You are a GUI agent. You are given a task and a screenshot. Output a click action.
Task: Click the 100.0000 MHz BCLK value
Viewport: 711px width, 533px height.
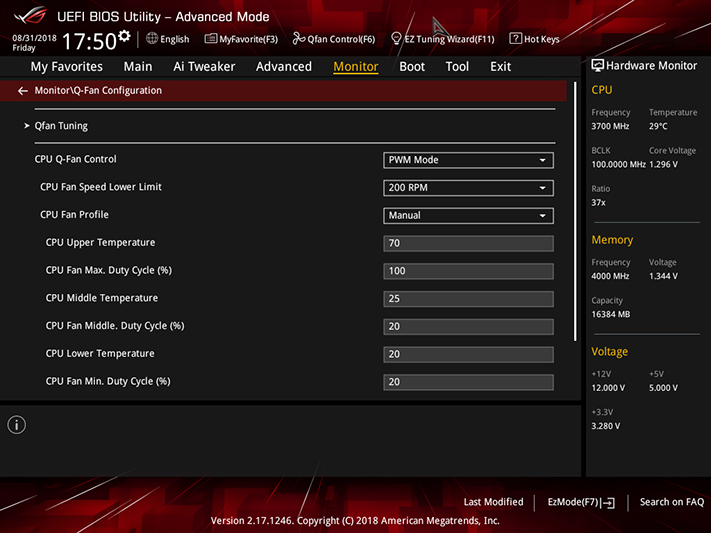[618, 164]
